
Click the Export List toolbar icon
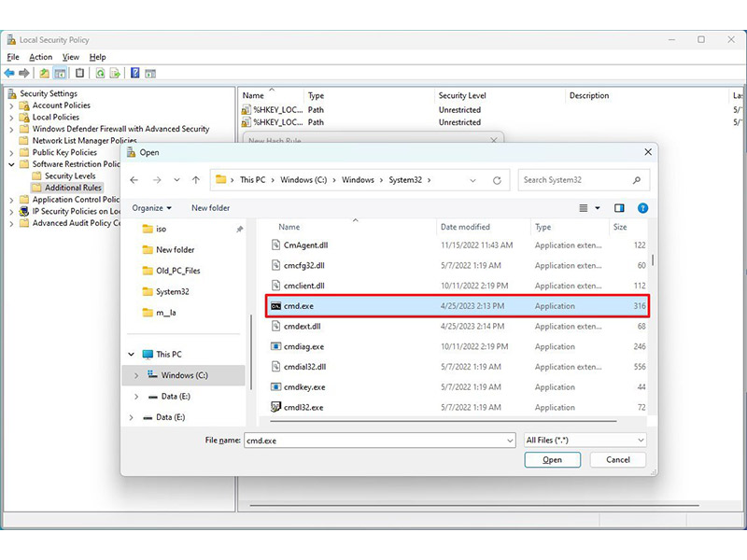[x=115, y=74]
